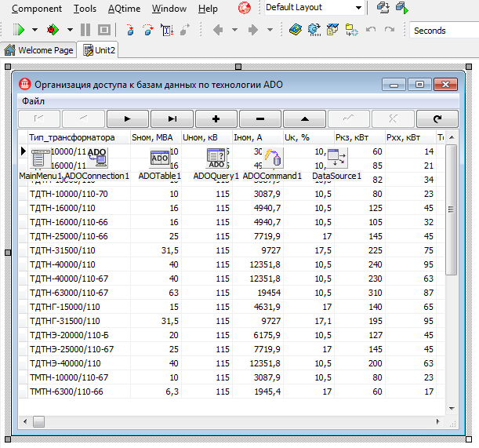Select the ADOConnection1 component icon

[96, 158]
